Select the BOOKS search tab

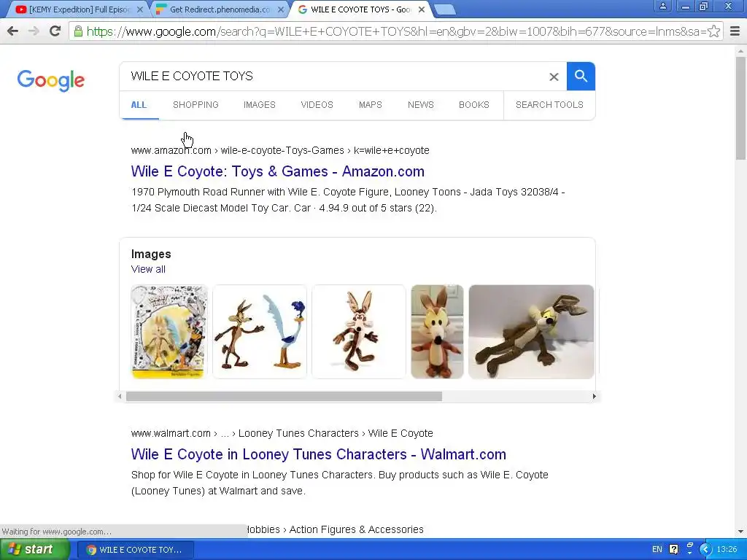point(474,105)
